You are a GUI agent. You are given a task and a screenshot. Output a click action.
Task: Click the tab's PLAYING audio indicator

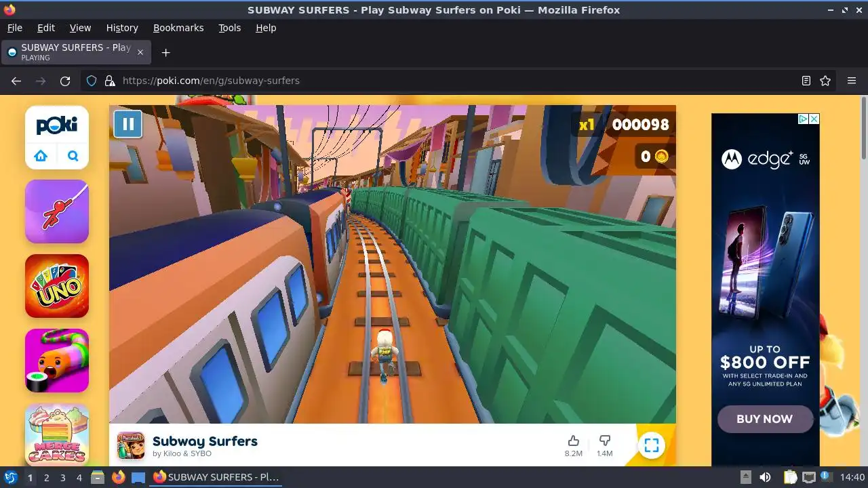35,58
